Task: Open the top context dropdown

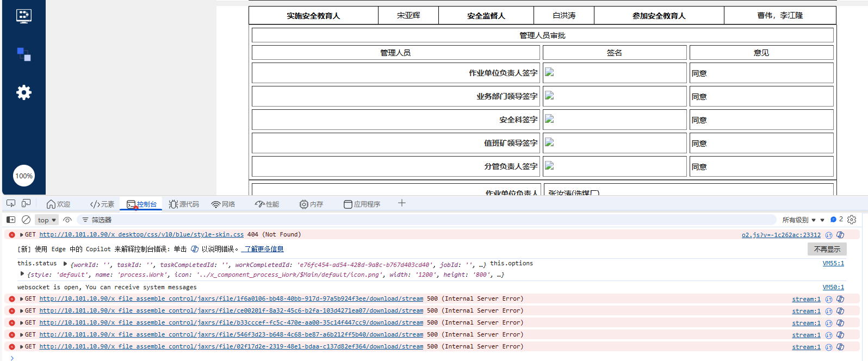Action: [47, 220]
